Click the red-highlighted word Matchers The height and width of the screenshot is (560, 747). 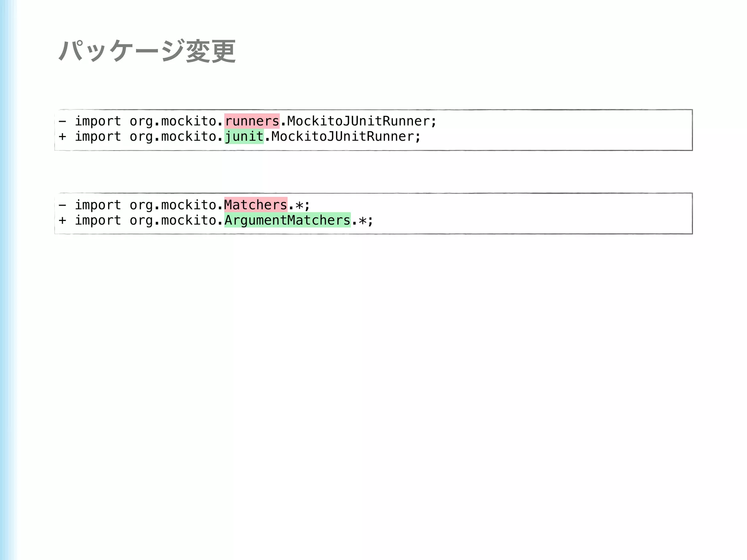pos(256,205)
